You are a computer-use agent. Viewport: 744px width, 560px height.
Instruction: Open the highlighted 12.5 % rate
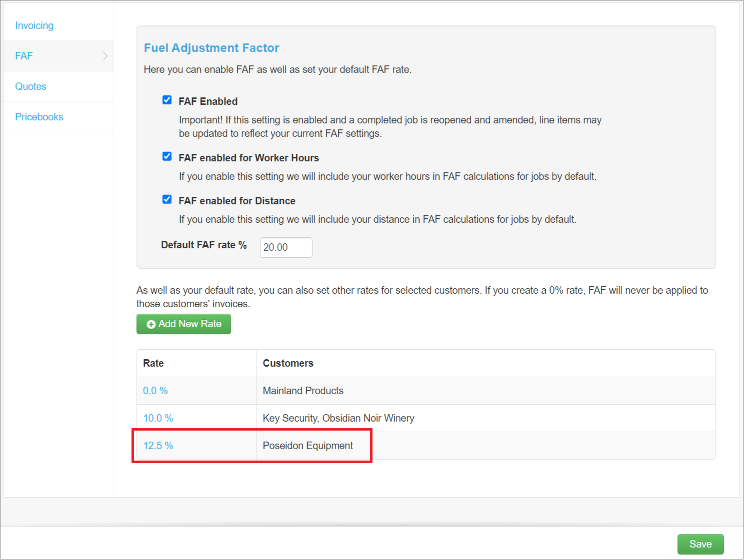coord(158,445)
